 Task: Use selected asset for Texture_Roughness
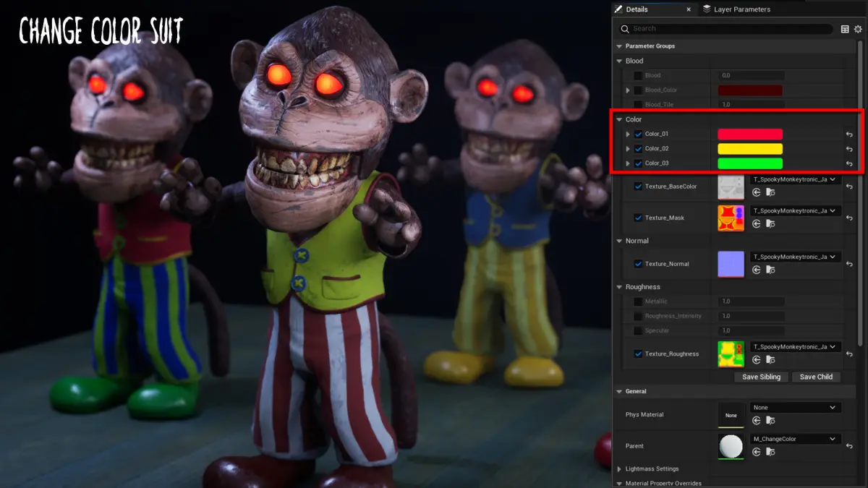coord(757,360)
